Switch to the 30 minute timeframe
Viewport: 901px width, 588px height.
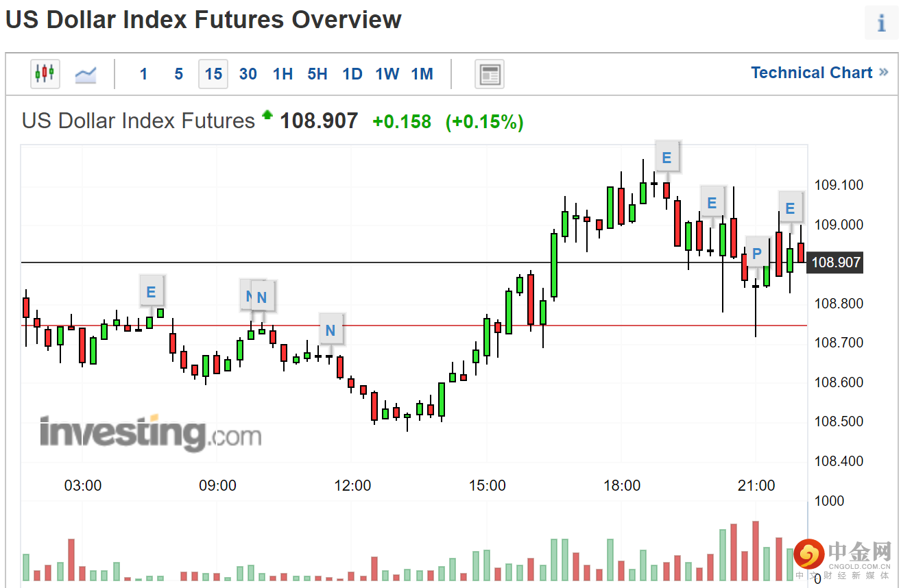pos(248,74)
